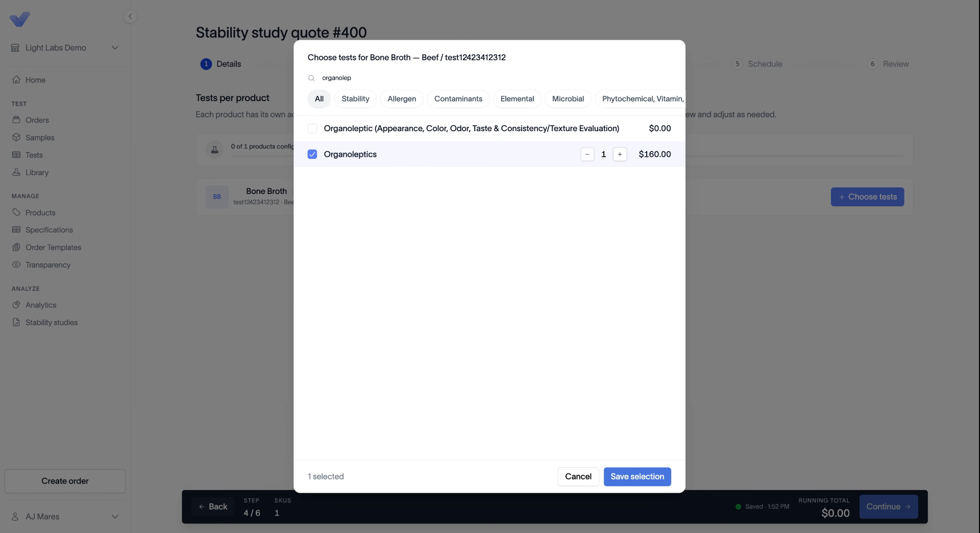Click the AJ Mares user icon
Viewport: 980px width, 533px height.
tap(15, 517)
